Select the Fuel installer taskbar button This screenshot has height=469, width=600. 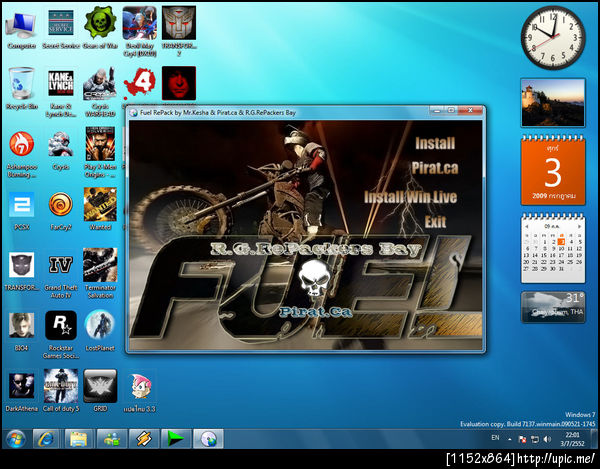tap(208, 439)
